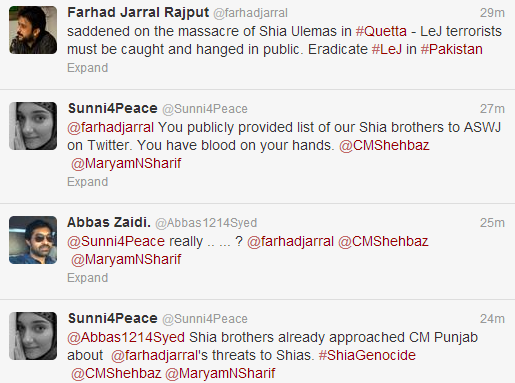Click Sunni4Peace avatar on 27m tweet
This screenshot has width=515, height=383.
click(33, 126)
